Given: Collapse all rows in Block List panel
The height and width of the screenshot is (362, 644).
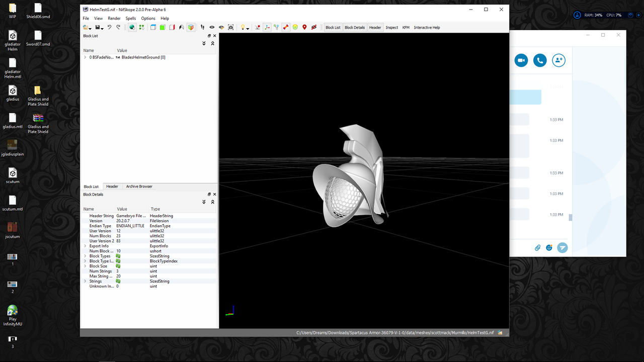Looking at the screenshot, I should 213,43.
